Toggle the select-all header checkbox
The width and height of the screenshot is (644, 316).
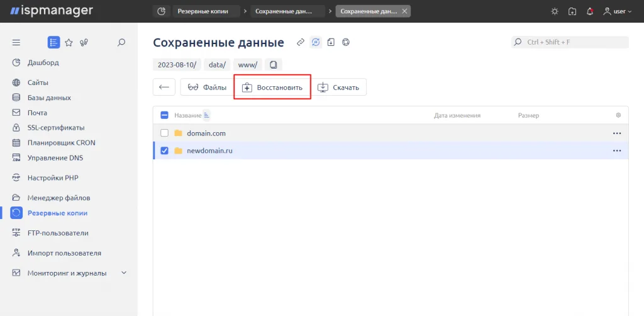tap(164, 115)
